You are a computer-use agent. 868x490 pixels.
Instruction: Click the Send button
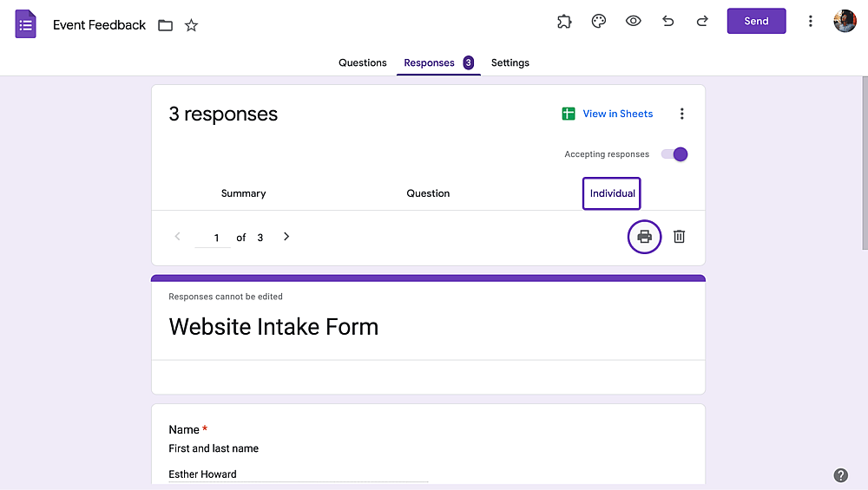[756, 21]
